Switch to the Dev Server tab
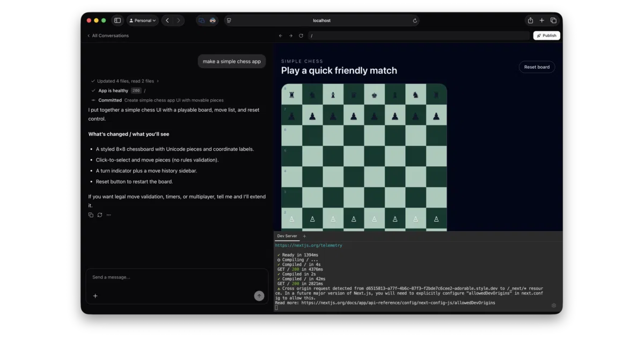This screenshot has width=644, height=338. (x=287, y=236)
